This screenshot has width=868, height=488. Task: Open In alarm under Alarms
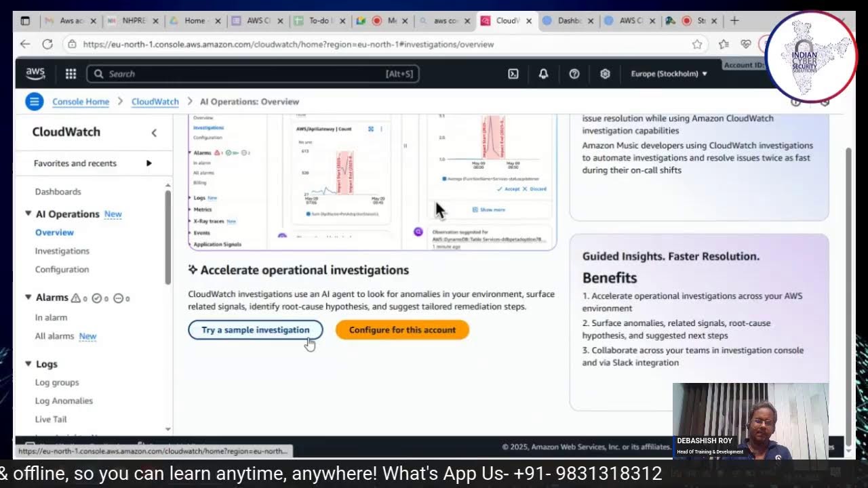[x=51, y=317]
